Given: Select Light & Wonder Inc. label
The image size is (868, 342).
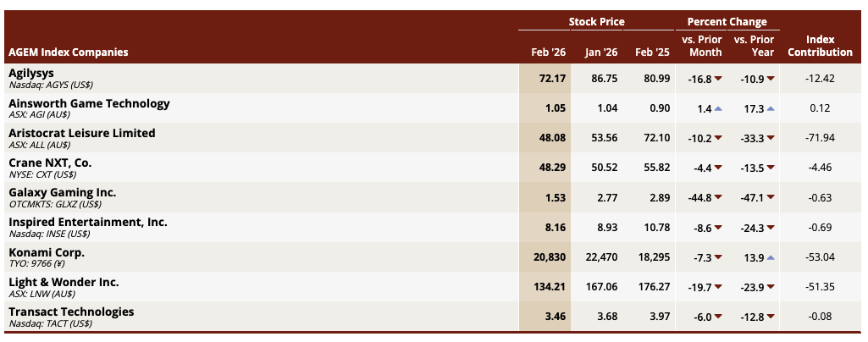Looking at the screenshot, I should [64, 282].
